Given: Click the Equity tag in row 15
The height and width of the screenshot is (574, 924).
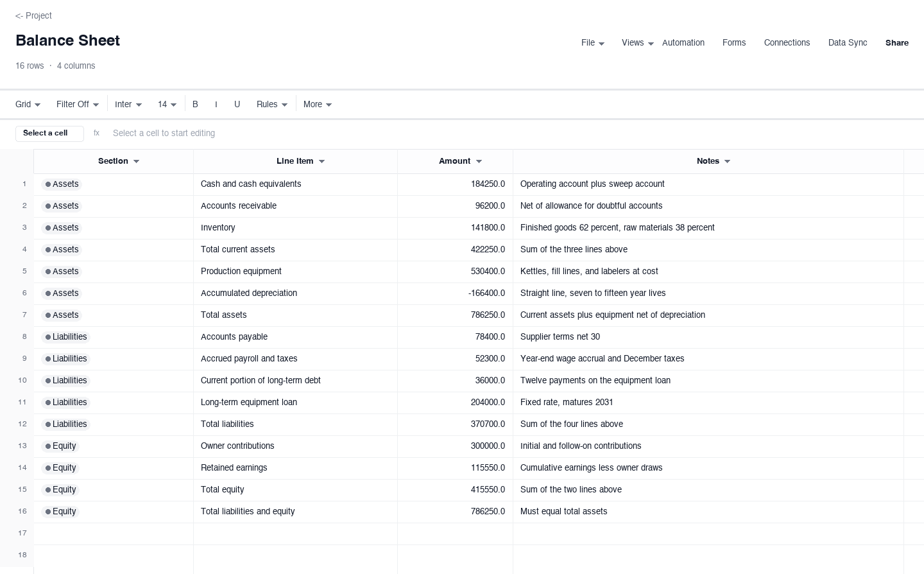Looking at the screenshot, I should (60, 490).
